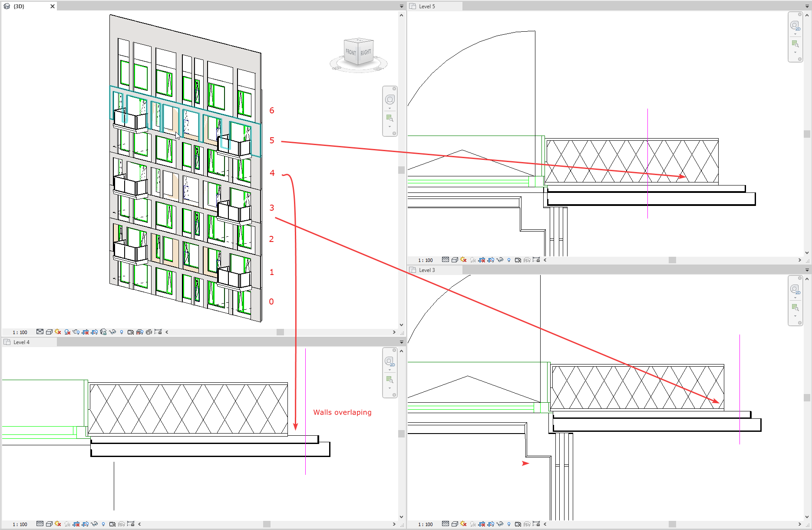Open the zoom tool dropdown in Level 5 panel
The width and height of the screenshot is (812, 530).
coord(796,52)
